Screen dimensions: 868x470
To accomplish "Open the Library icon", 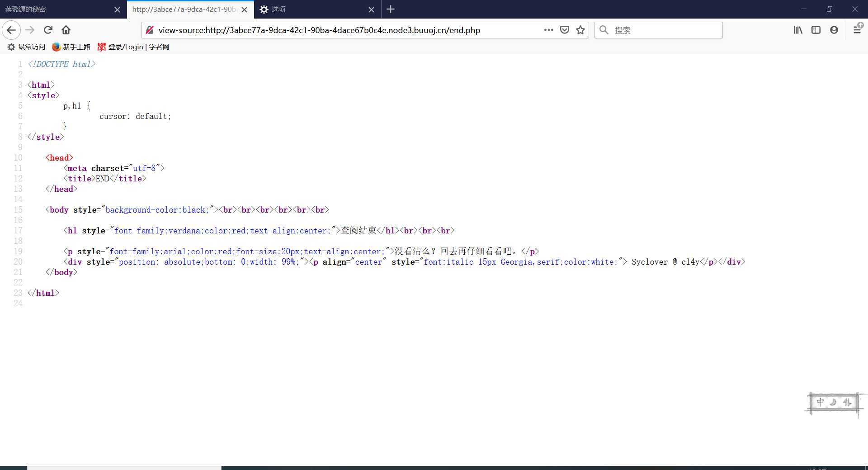I will click(798, 30).
